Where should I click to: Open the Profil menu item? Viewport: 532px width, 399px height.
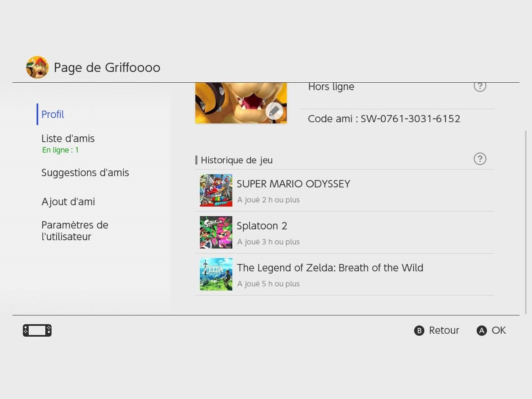pyautogui.click(x=53, y=114)
